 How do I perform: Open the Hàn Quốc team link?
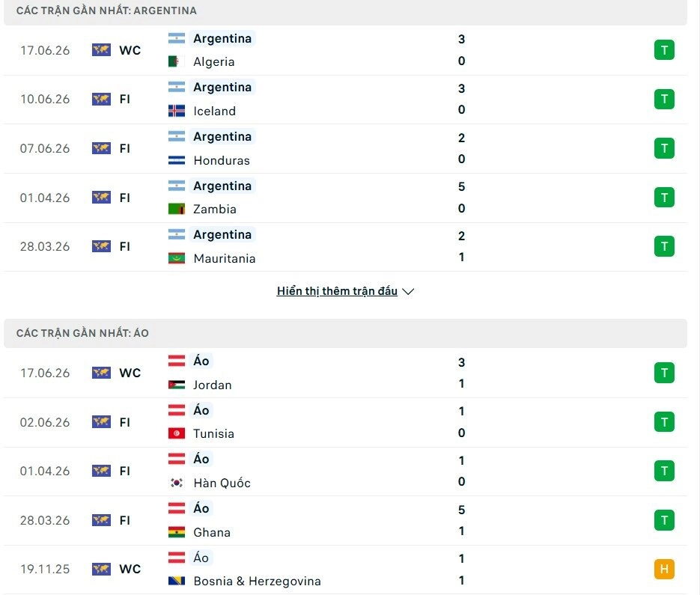tap(222, 483)
